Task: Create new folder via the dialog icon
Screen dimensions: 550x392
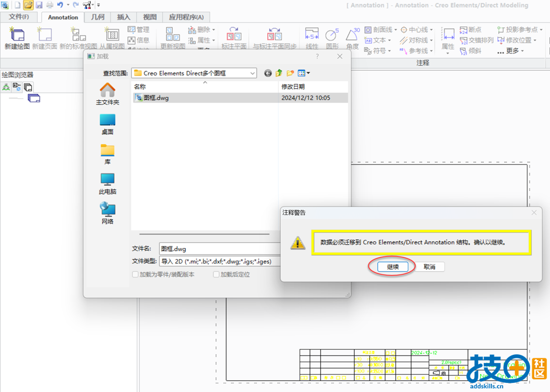Action: (x=290, y=73)
